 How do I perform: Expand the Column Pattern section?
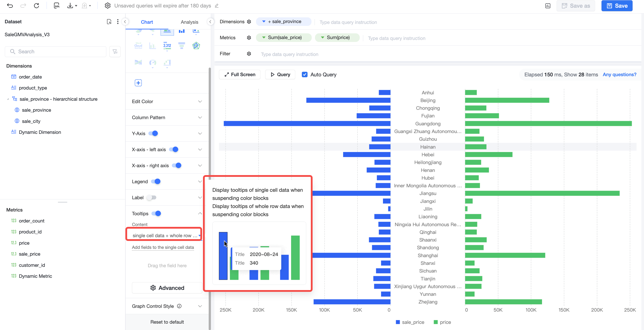[167, 118]
